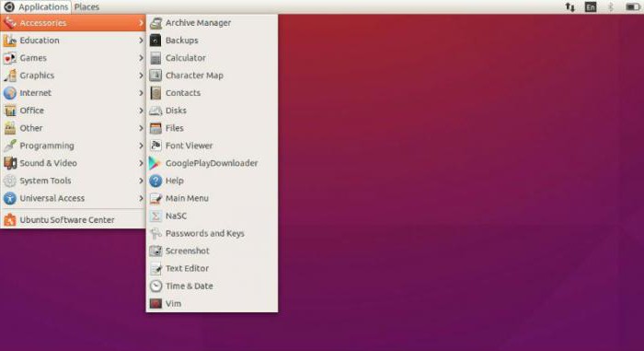
Task: Click the Disks icon
Action: click(155, 111)
